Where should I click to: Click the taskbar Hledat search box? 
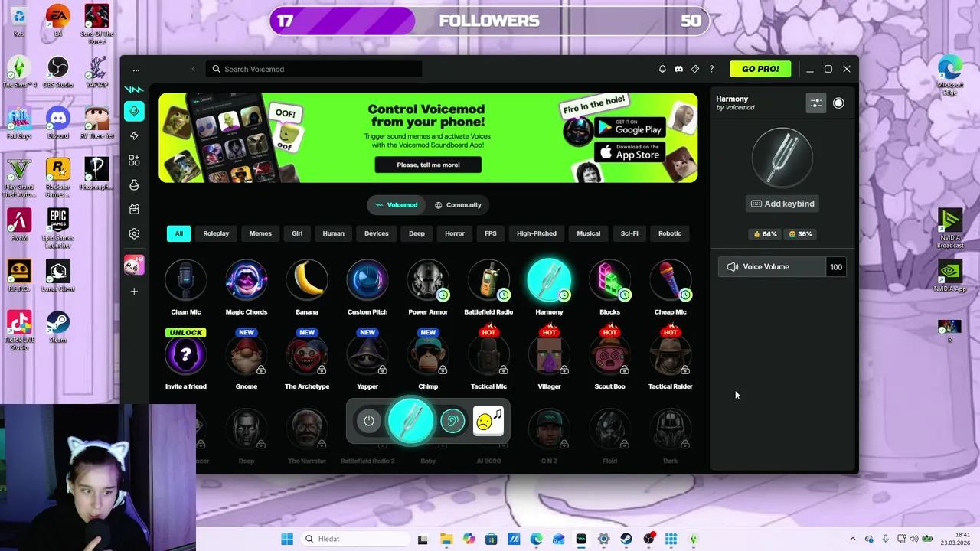pos(354,539)
